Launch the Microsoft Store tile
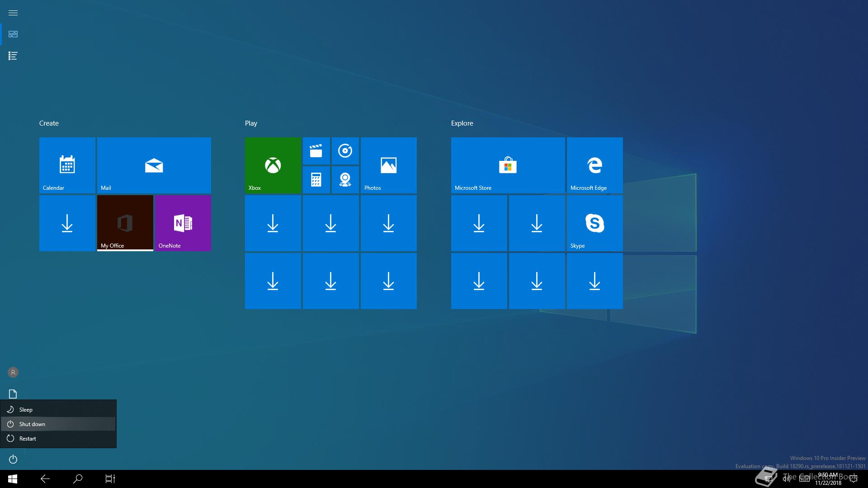Viewport: 868px width, 488px height. coord(508,165)
